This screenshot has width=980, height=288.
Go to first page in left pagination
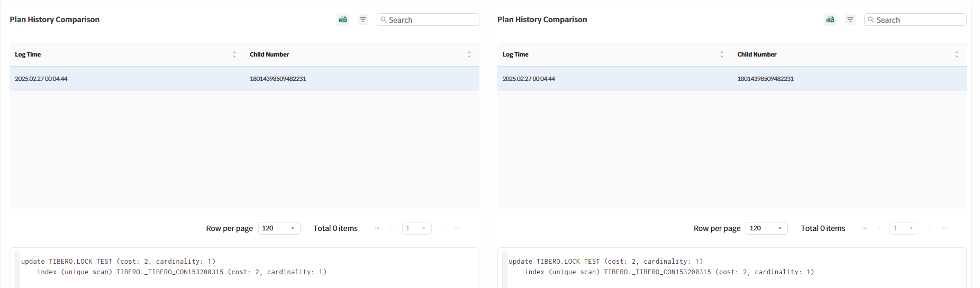click(377, 228)
